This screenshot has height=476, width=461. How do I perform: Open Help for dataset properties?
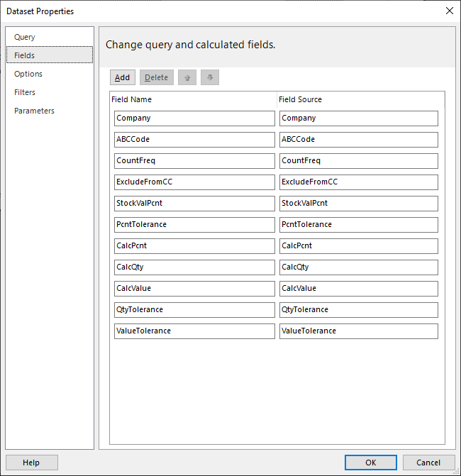[32, 463]
